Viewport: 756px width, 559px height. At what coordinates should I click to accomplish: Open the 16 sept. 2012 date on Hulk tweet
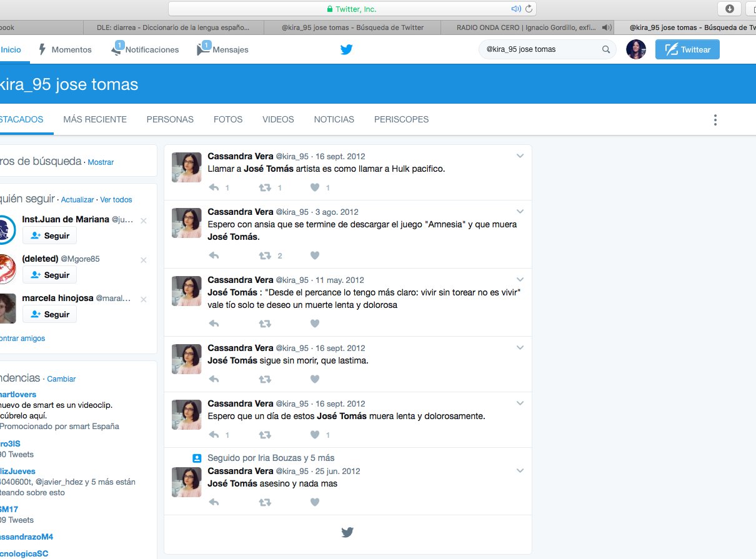[x=341, y=156]
